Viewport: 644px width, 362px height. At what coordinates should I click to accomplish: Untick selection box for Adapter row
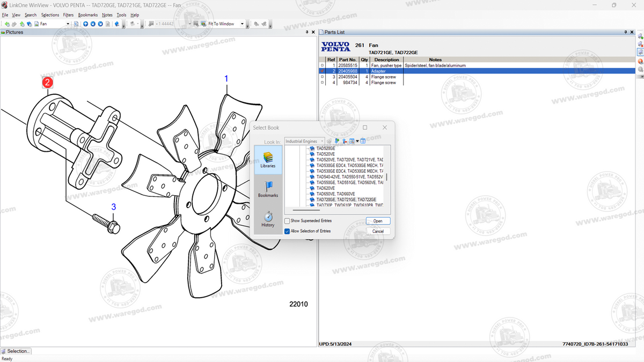[322, 71]
